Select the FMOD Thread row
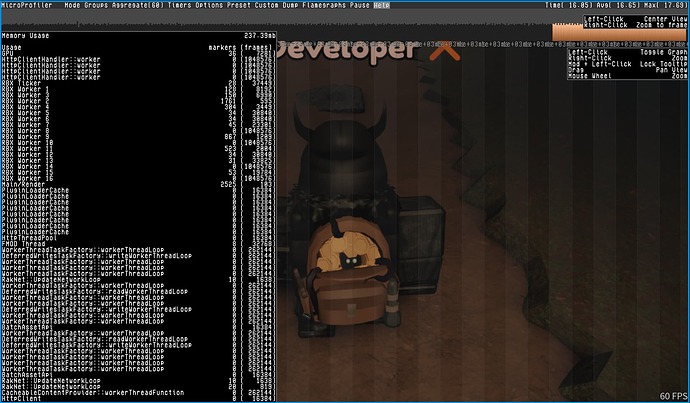Image resolution: width=690 pixels, height=403 pixels. pyautogui.click(x=139, y=244)
